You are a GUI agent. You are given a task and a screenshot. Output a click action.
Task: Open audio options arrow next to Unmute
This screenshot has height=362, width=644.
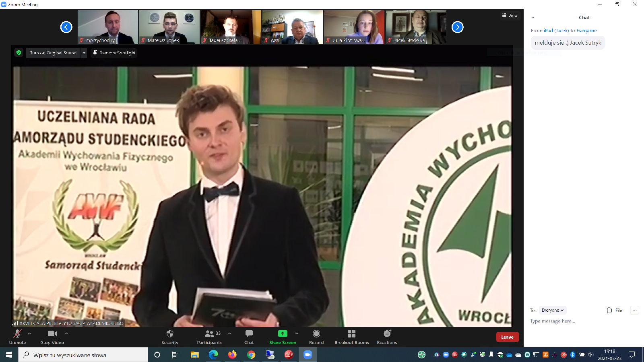(x=29, y=333)
